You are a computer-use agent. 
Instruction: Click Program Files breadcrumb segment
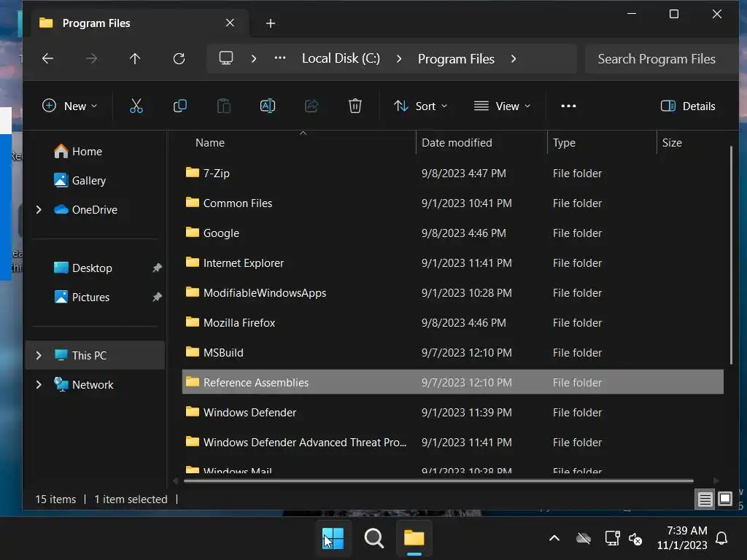point(456,58)
